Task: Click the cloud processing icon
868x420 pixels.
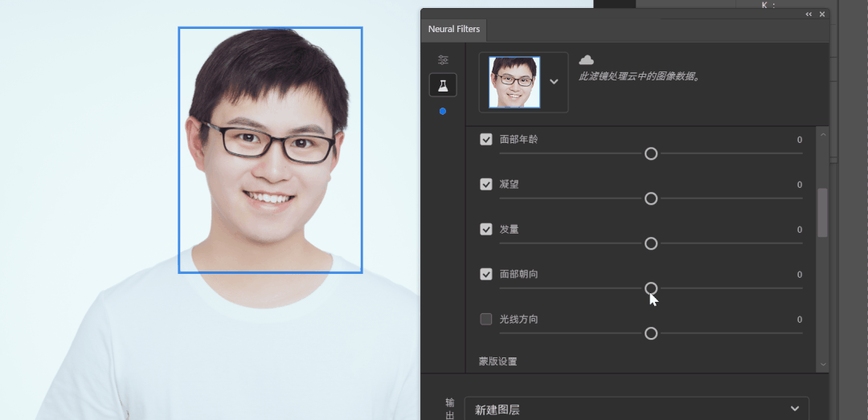Action: pos(586,59)
